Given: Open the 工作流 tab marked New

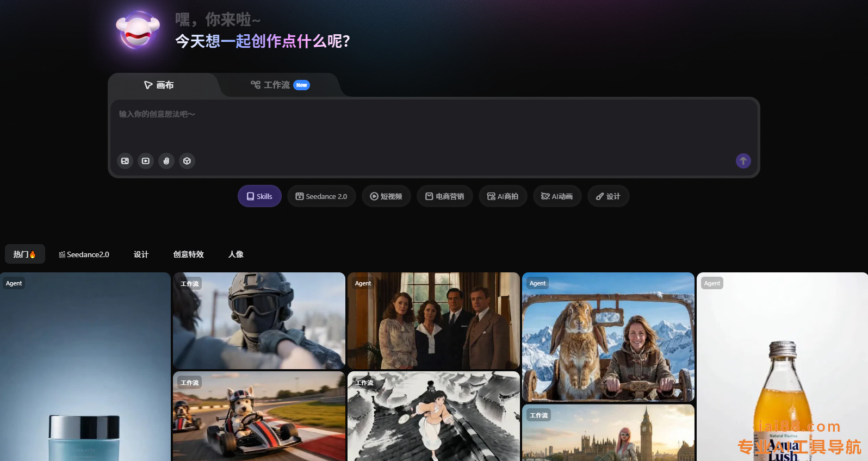Looking at the screenshot, I should pos(280,85).
